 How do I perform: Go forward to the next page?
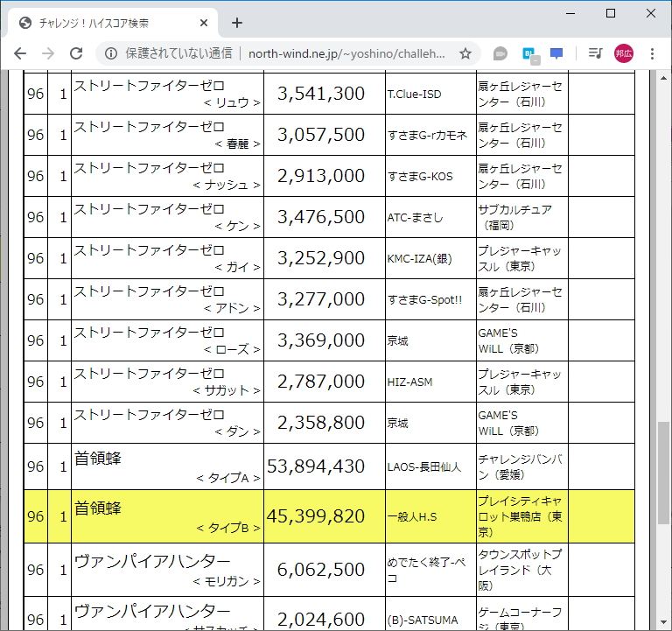tap(48, 53)
